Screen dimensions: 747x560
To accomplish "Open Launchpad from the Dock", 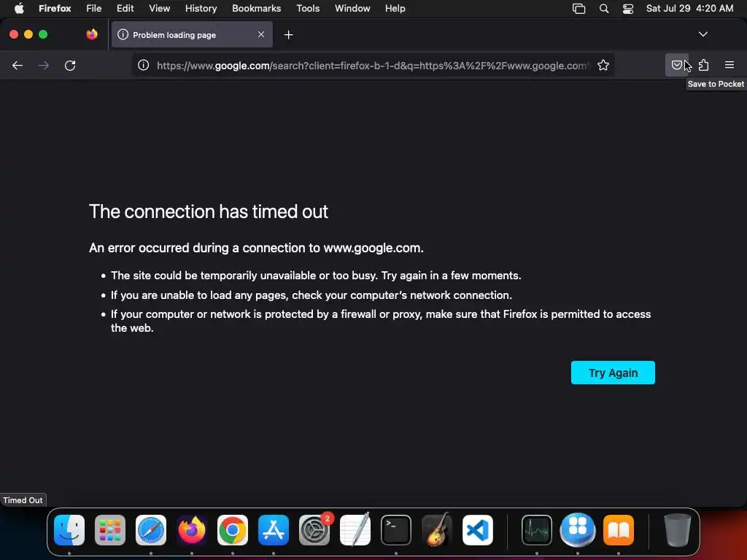I will point(110,530).
